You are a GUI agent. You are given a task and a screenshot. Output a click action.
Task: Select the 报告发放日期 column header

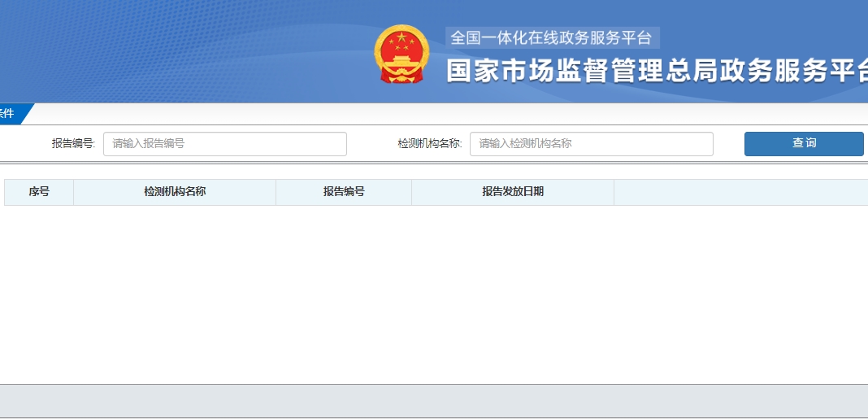[x=513, y=192]
